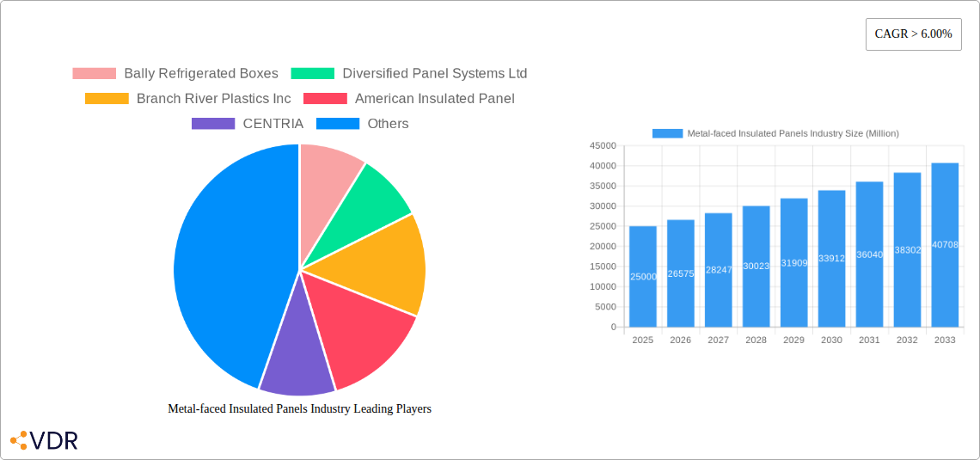This screenshot has height=460, width=980.
Task: Click the 2025 bar showing 25000
Action: pos(643,277)
